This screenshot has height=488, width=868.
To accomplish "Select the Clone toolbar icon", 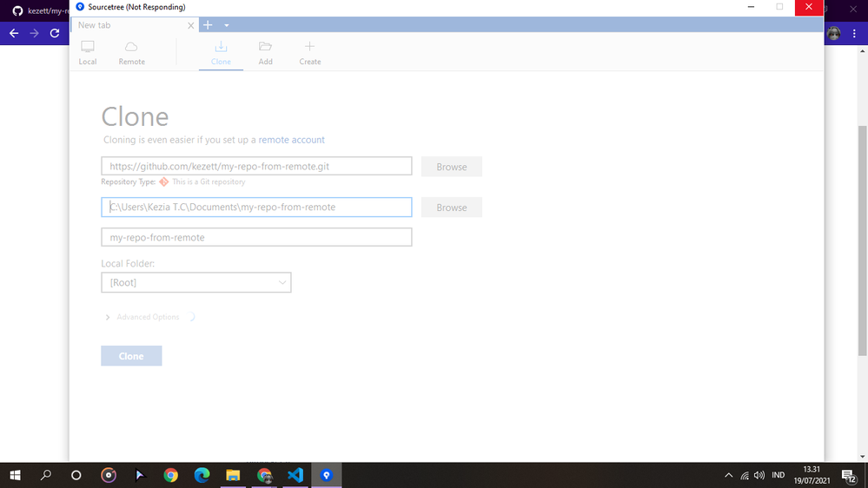I will pos(221,53).
